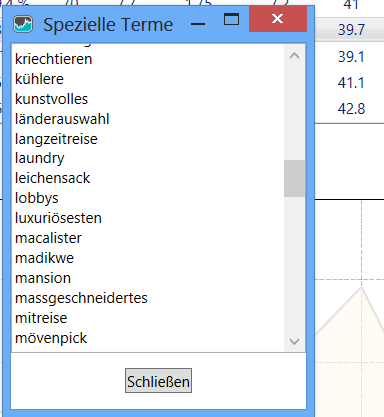Choose 'lobbys' in the list
384x417 pixels.
pyautogui.click(x=37, y=198)
